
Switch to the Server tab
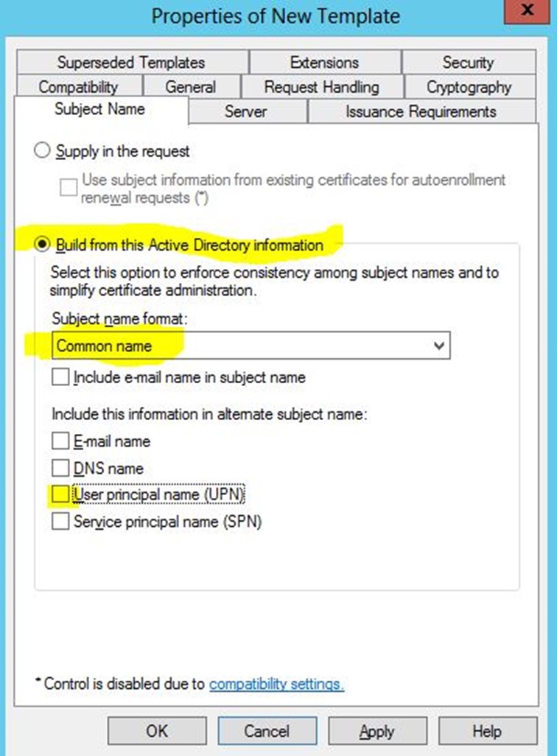click(246, 111)
